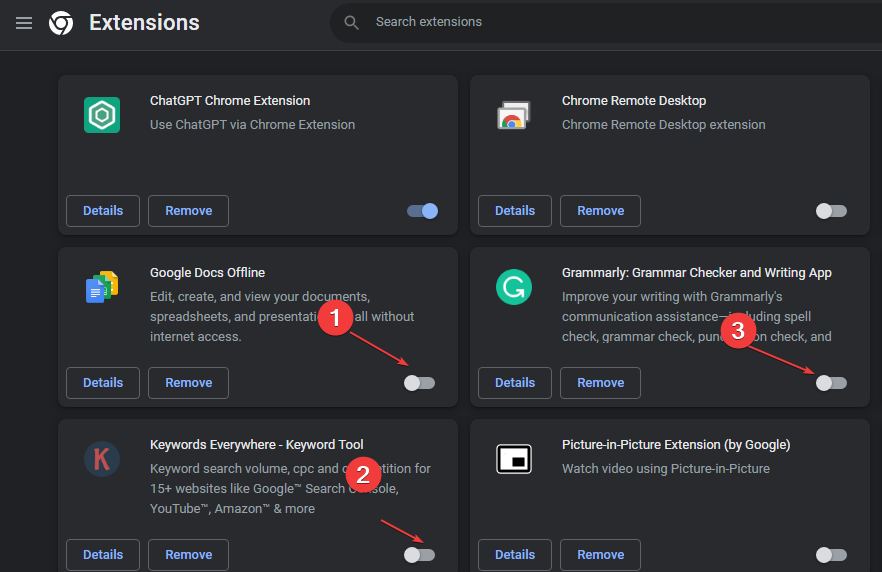Viewport: 882px width, 572px height.
Task: Disable the ChatGPT Chrome Extension toggle
Action: (x=422, y=211)
